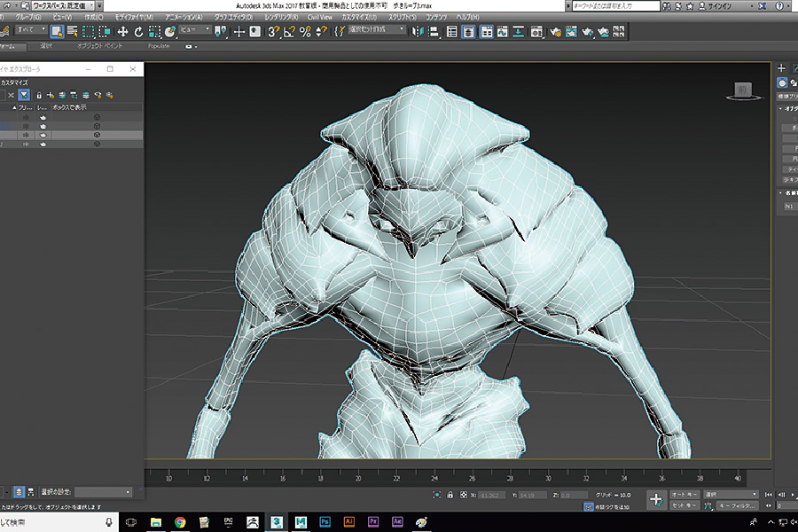Click the Set Key button
Screen dimensions: 798x532
(x=685, y=505)
